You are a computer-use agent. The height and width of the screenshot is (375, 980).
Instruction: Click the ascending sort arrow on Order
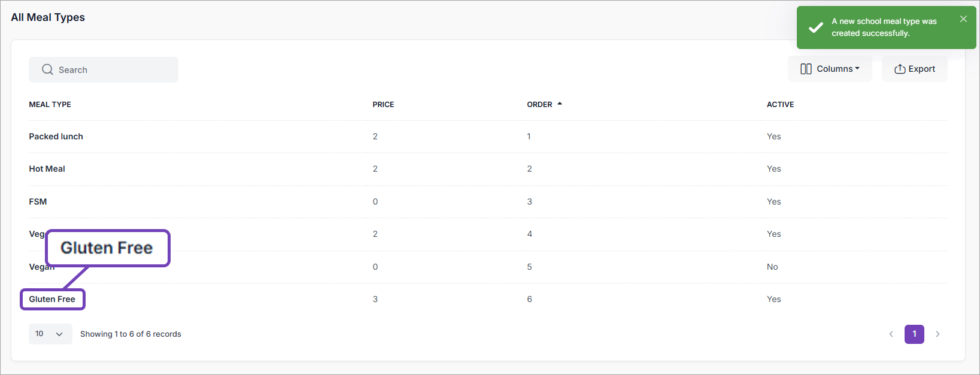point(560,104)
